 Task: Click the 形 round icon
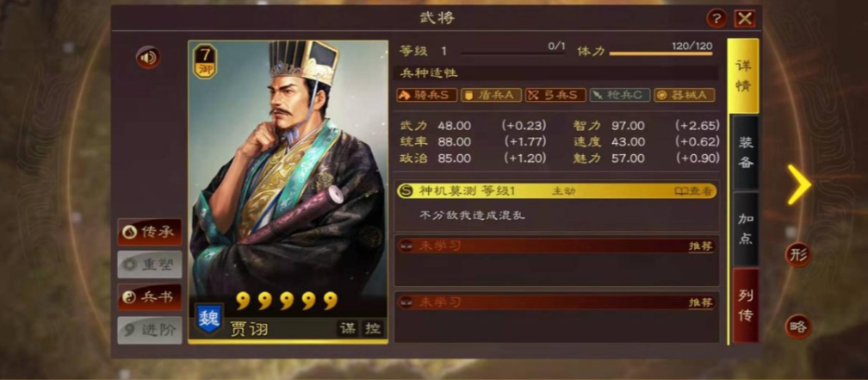(797, 255)
